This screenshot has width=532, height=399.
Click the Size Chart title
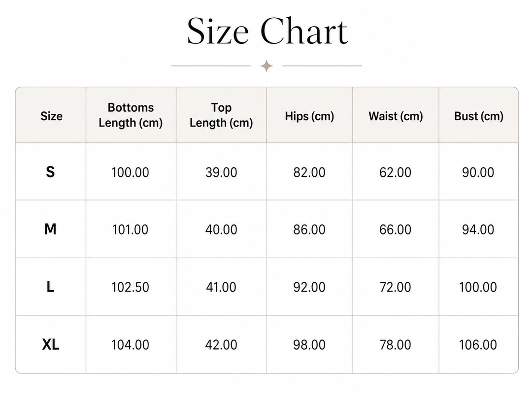(x=267, y=31)
